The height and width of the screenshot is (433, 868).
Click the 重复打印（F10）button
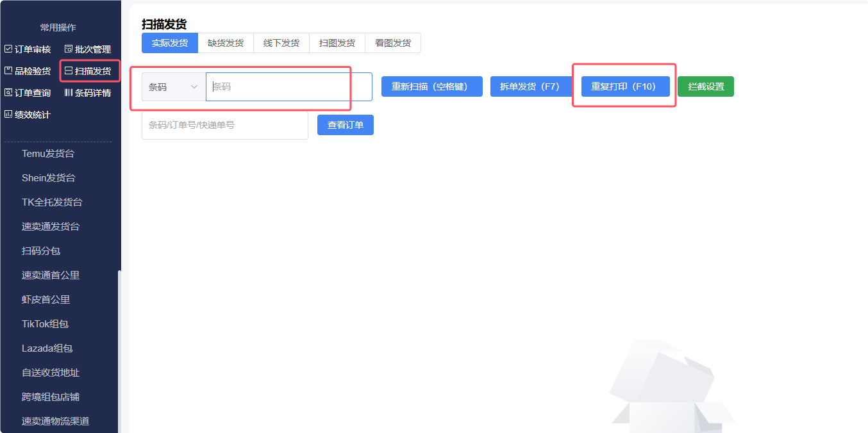point(626,86)
